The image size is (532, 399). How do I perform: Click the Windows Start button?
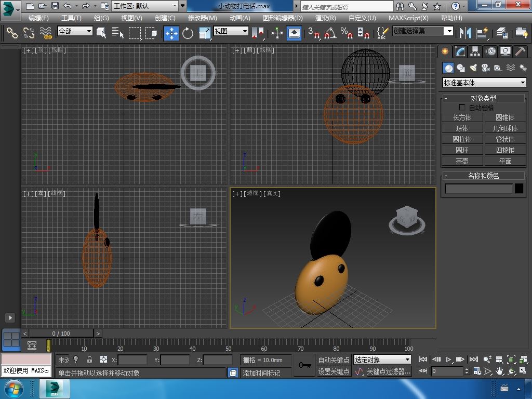[13, 389]
